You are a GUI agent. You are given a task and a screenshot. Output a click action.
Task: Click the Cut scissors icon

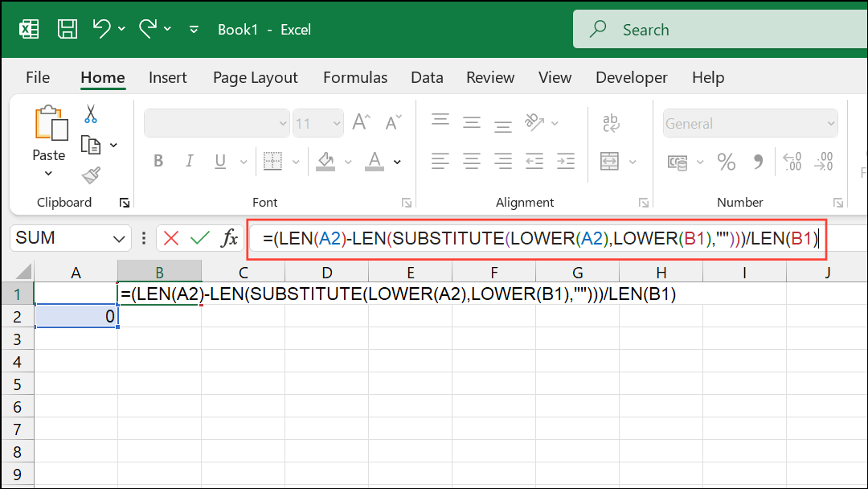click(x=90, y=114)
